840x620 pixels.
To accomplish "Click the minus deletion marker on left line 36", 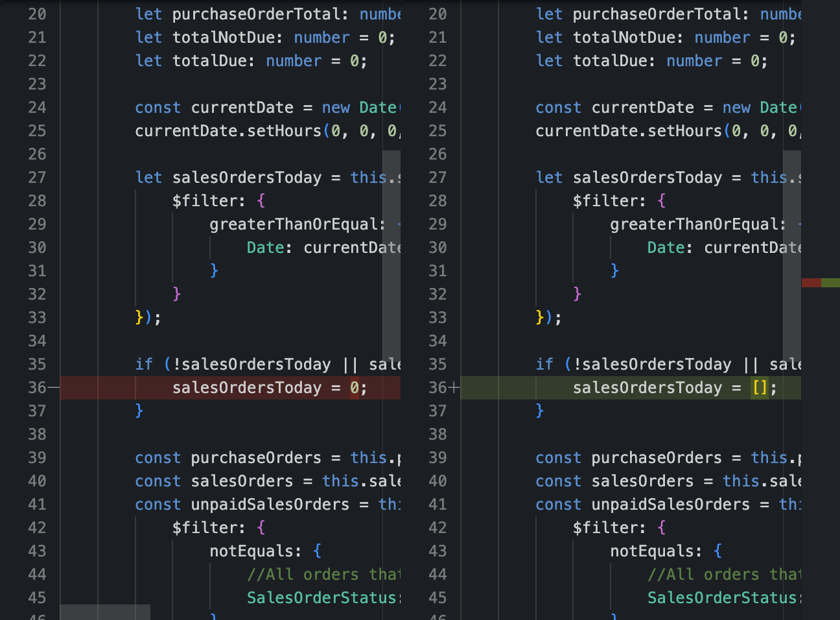I will 53,388.
